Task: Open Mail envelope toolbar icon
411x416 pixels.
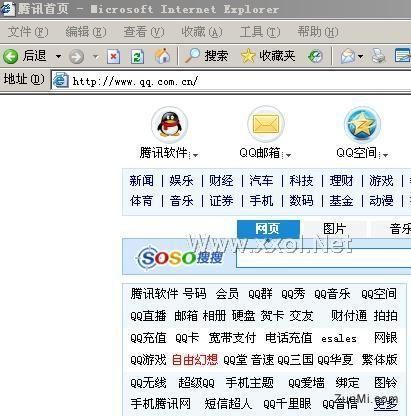Action: point(348,56)
